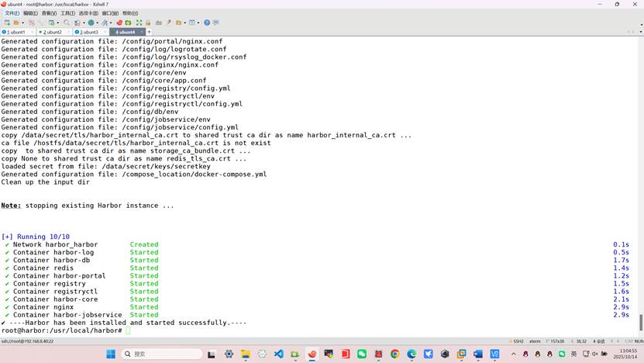
Task: Click the chat bubble toolbar icon
Action: tap(215, 22)
